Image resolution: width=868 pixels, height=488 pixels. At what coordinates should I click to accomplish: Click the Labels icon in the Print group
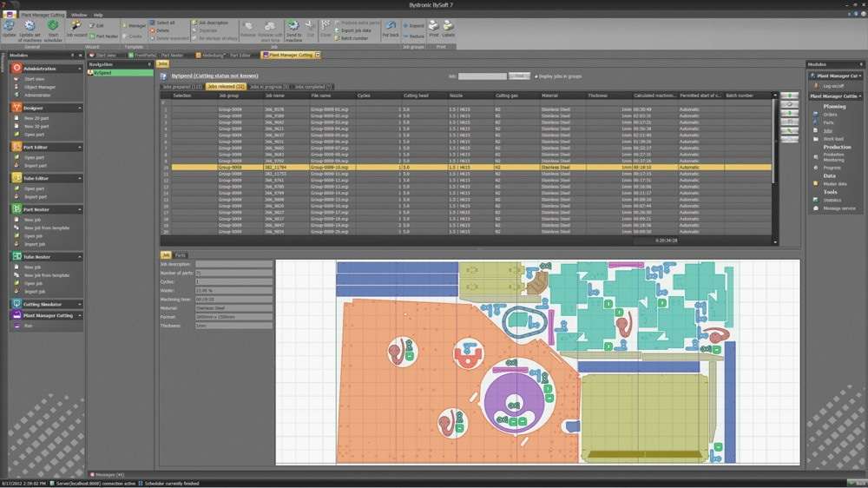[449, 28]
